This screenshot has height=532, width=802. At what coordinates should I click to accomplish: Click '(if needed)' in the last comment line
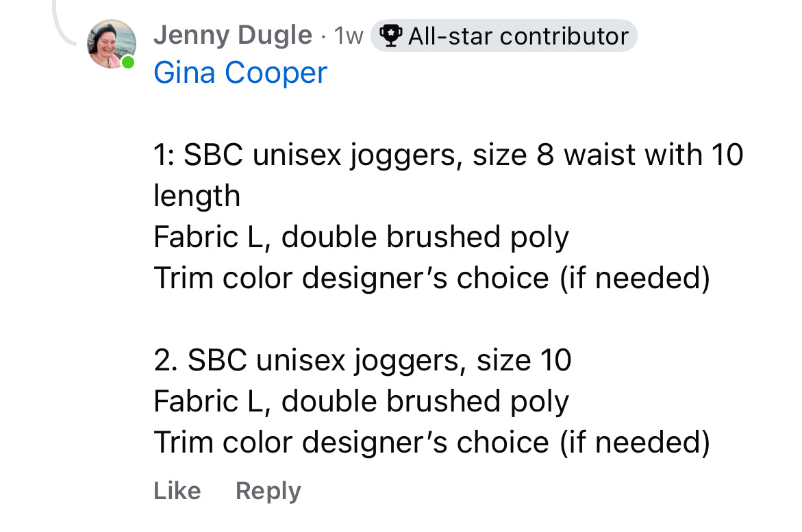tap(634, 442)
